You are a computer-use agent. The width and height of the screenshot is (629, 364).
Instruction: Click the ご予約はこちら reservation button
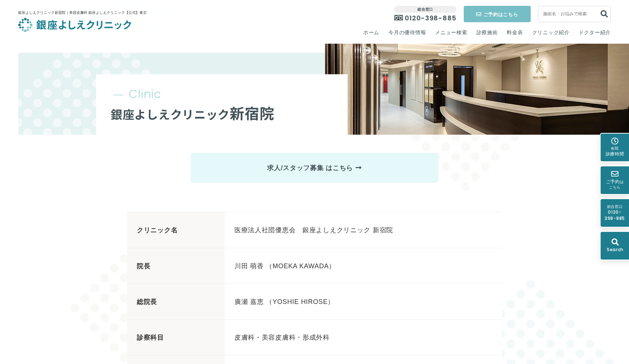tap(497, 14)
